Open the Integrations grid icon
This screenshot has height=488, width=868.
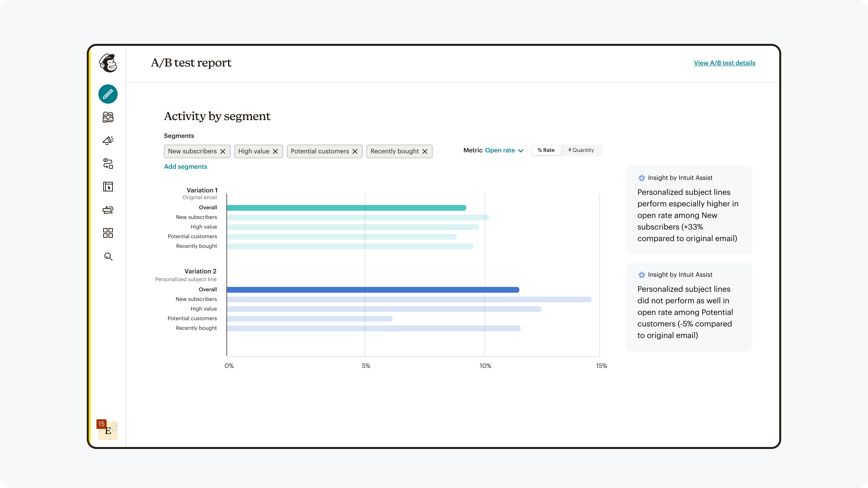(x=108, y=233)
